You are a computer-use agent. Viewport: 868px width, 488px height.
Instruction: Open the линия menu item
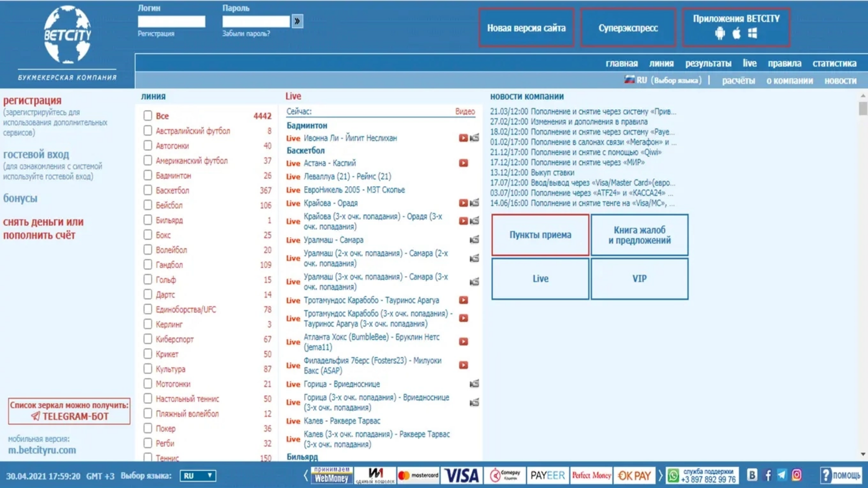[661, 64]
